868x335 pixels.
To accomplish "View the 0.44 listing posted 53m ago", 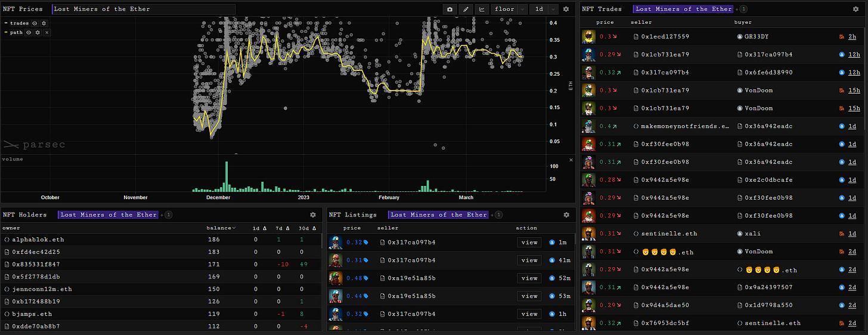I will point(529,296).
